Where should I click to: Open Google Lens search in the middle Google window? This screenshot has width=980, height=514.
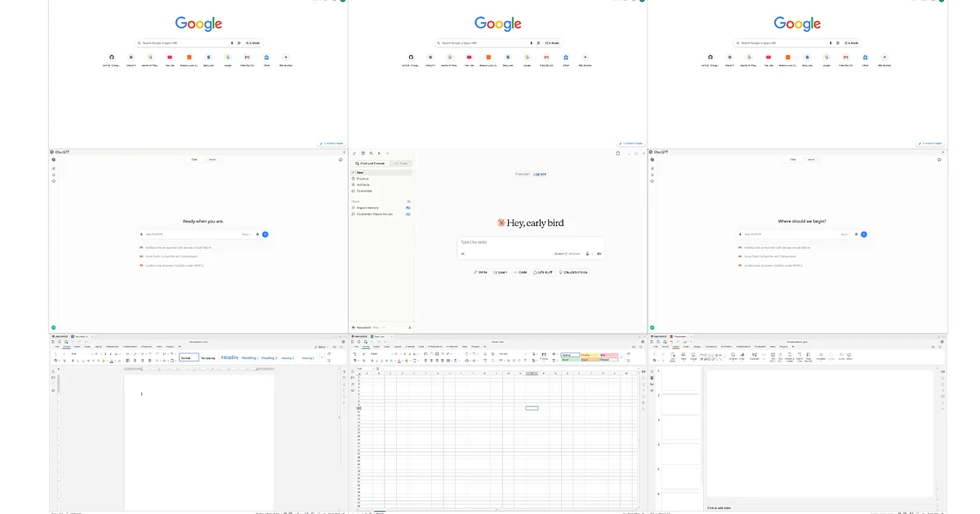pyautogui.click(x=538, y=42)
